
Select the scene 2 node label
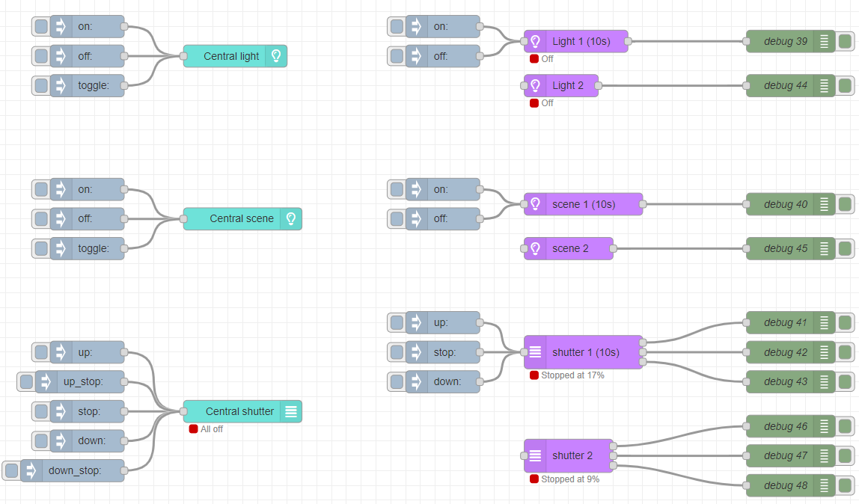(x=570, y=248)
